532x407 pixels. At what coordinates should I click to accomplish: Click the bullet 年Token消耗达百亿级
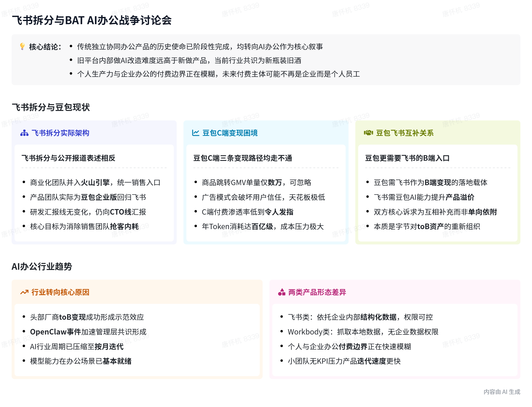pyautogui.click(x=263, y=226)
